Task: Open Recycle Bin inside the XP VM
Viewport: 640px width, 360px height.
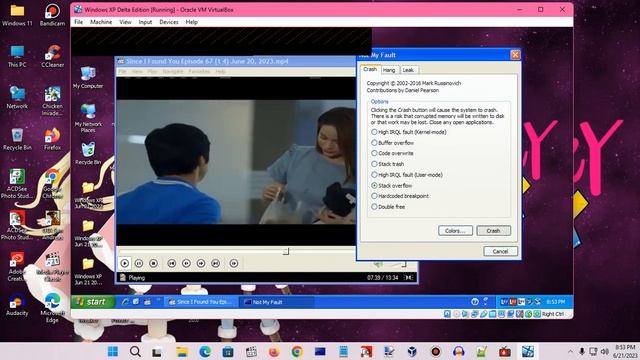Action: (x=88, y=153)
